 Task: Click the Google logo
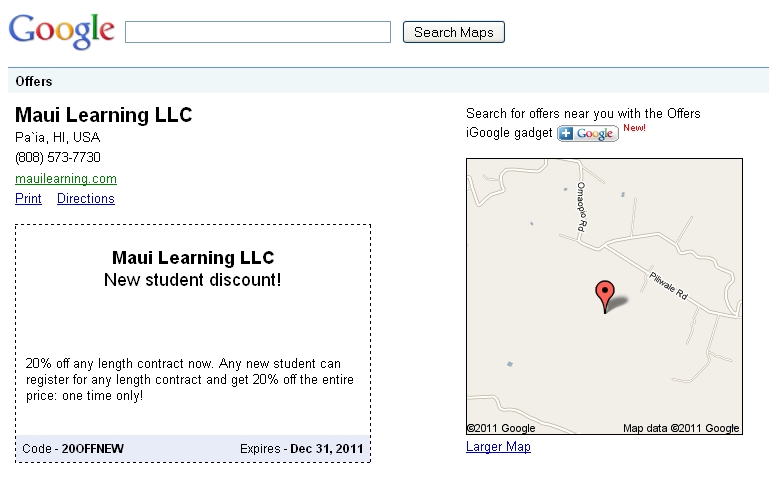point(62,31)
